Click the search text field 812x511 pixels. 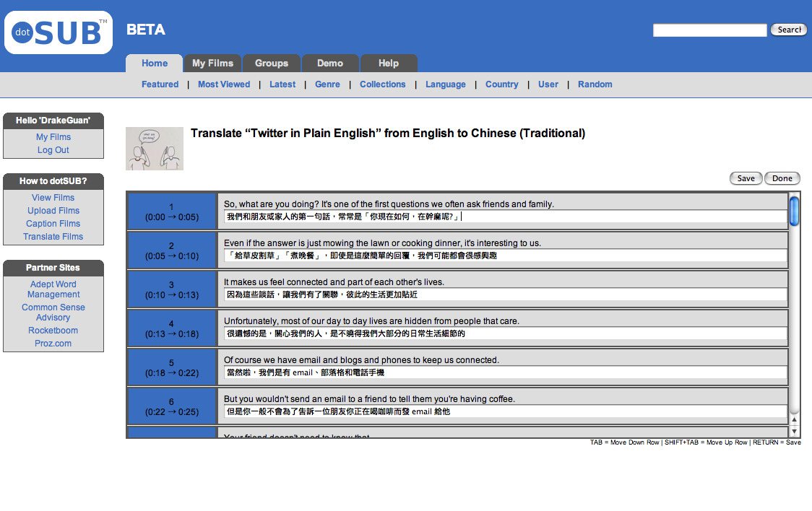tap(709, 30)
